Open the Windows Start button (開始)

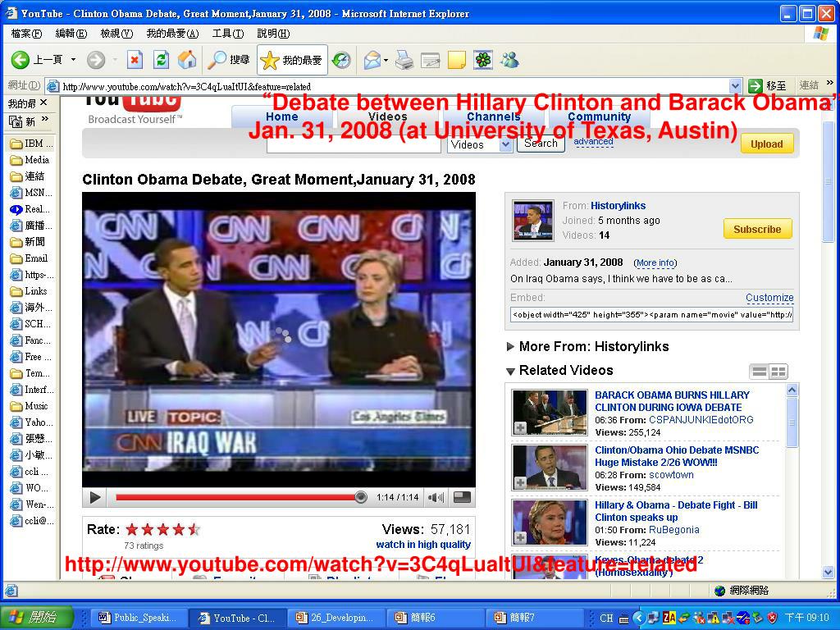(x=35, y=618)
